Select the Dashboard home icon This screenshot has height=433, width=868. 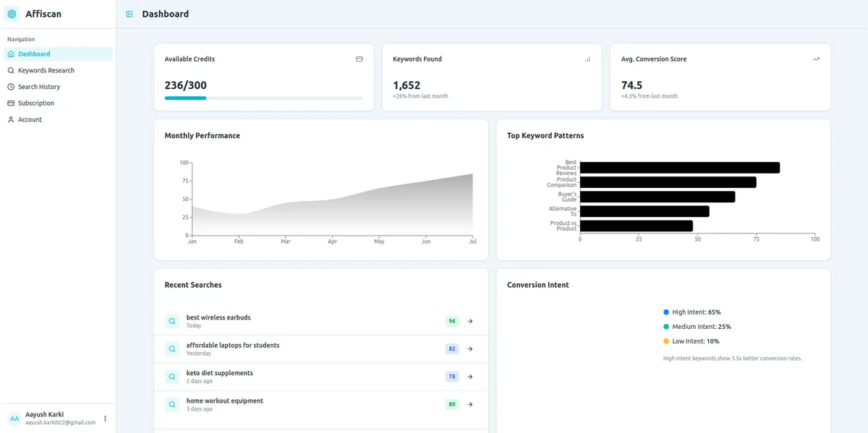pos(11,53)
